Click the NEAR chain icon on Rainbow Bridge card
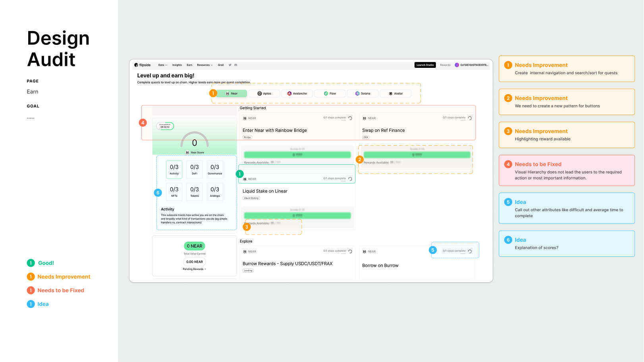The height and width of the screenshot is (362, 644). 245,118
